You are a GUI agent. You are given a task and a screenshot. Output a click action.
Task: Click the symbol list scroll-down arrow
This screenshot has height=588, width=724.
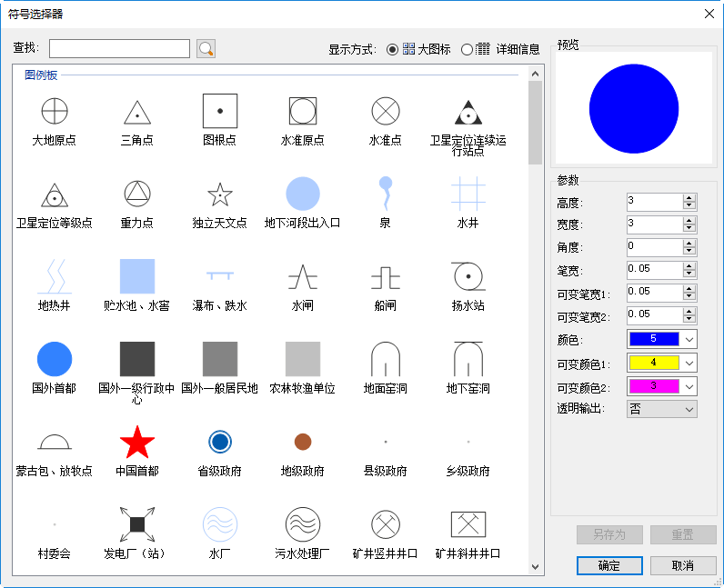[535, 567]
